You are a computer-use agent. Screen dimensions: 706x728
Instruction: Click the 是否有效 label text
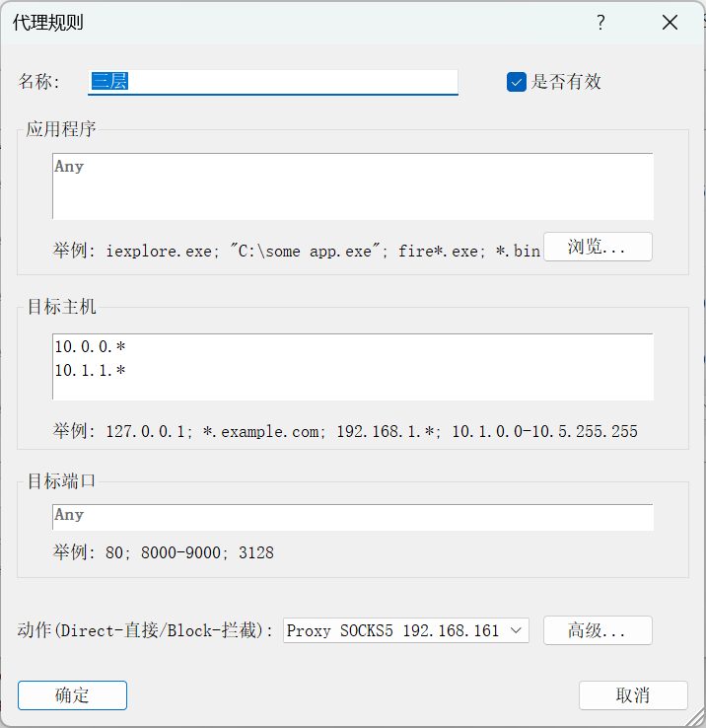coord(566,82)
